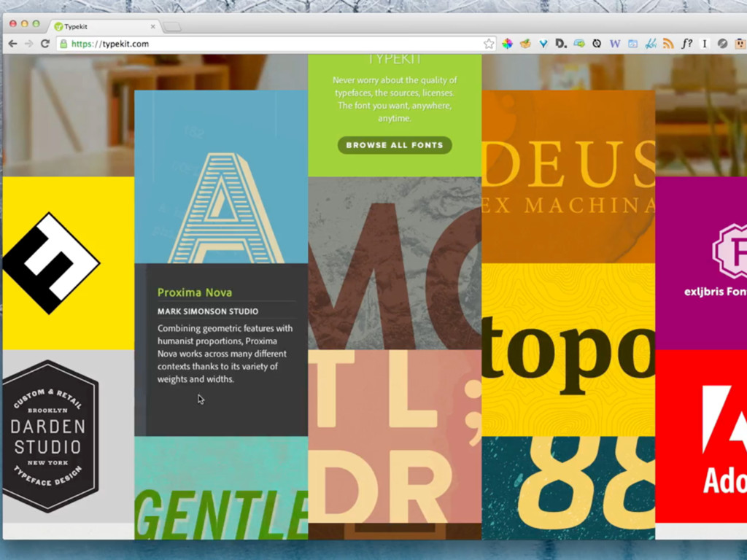The image size is (747, 560).
Task: Click the 'I' Instapaper extension icon
Action: pyautogui.click(x=704, y=44)
